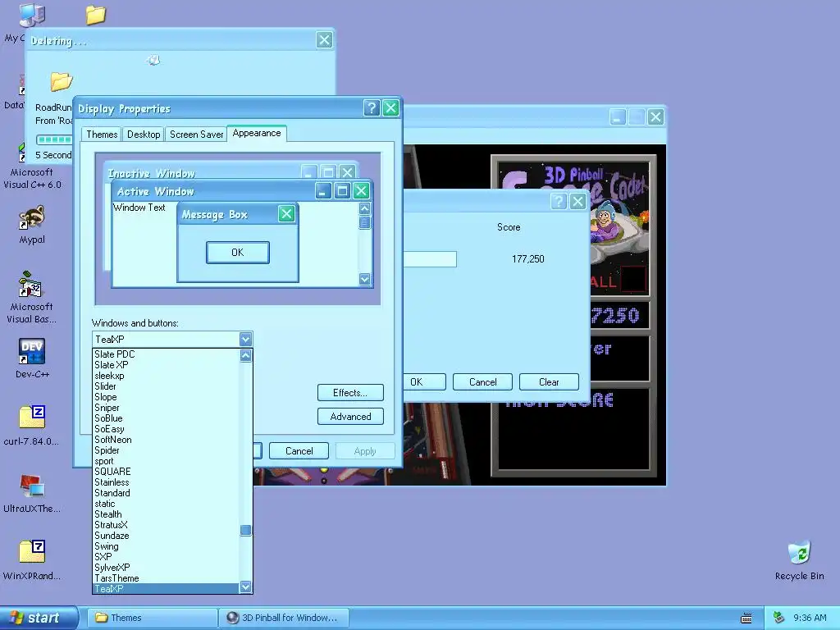Click the Deleting progress bar

click(54, 139)
